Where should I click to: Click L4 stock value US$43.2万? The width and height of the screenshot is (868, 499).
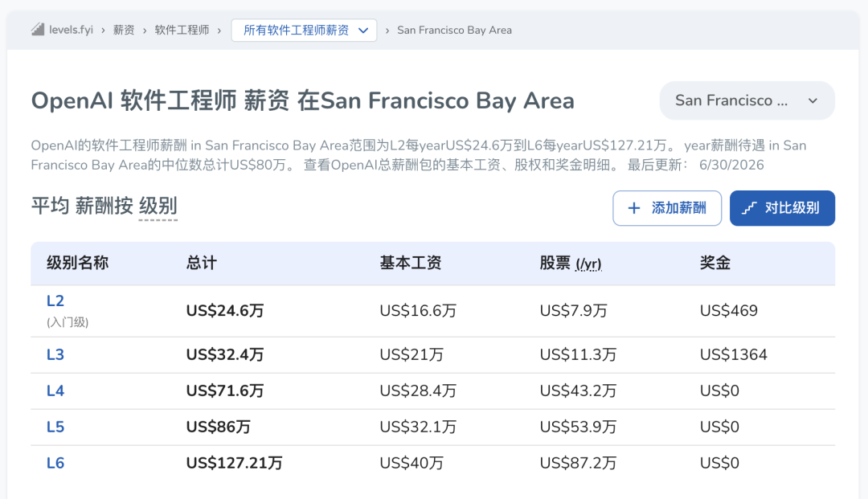click(578, 391)
